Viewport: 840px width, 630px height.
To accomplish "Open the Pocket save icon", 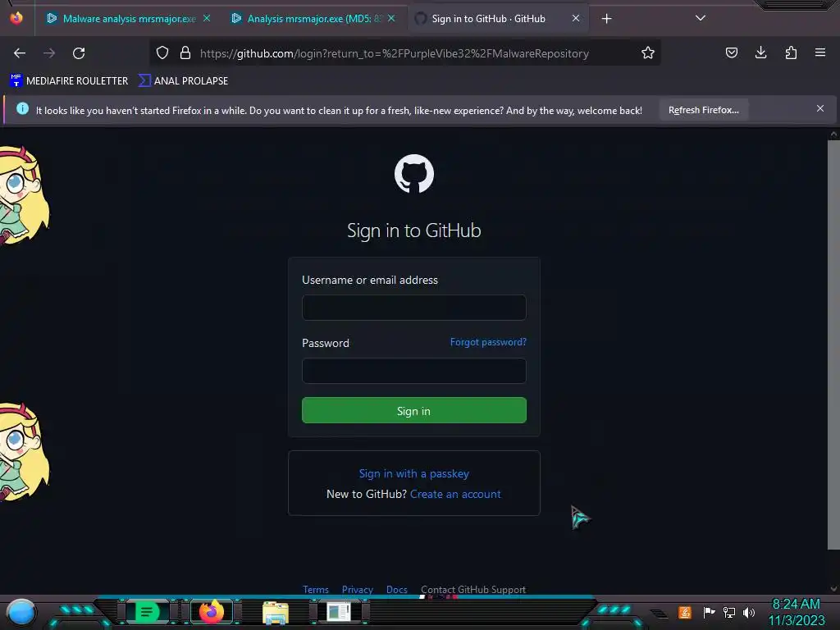I will (x=731, y=52).
